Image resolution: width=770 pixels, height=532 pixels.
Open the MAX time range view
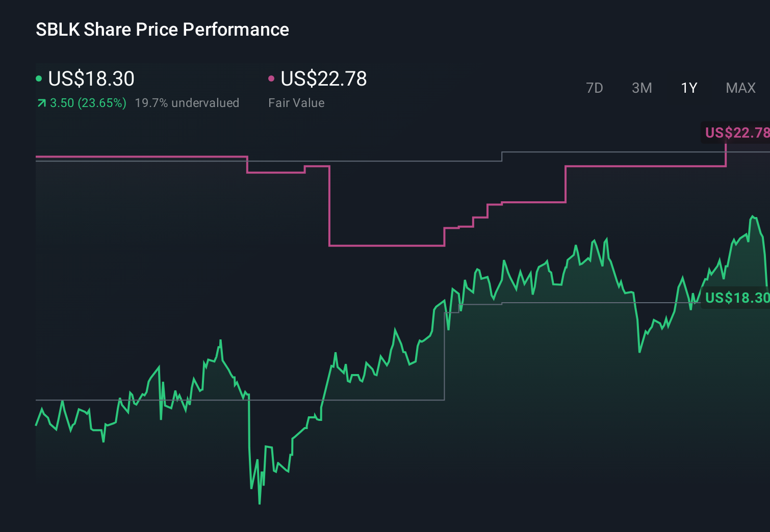pos(740,88)
